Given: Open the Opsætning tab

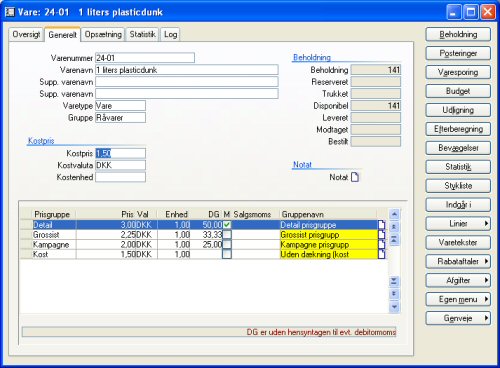Looking at the screenshot, I should pyautogui.click(x=103, y=34).
